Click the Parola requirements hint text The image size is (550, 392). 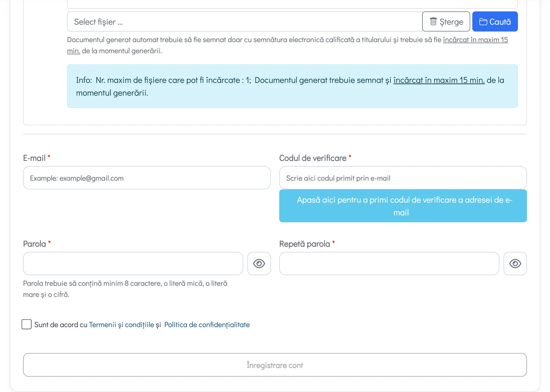[x=125, y=289]
